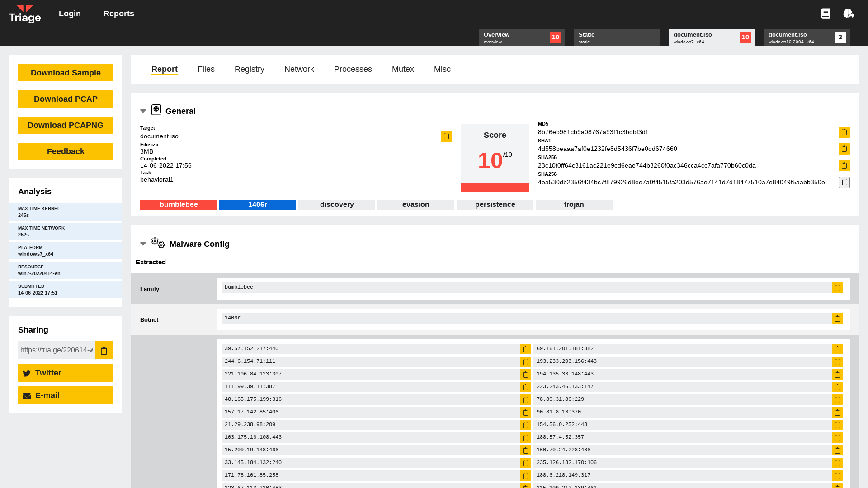Copy C2 address 244.6.154.71:111
This screenshot has height=488, width=868.
(525, 362)
